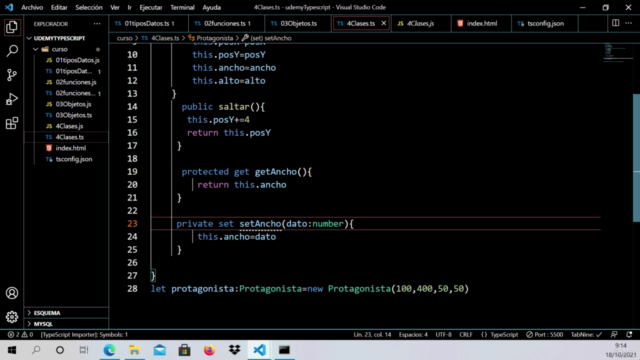Switch to the tsconfig.json tab
Screen dimensions: 640x360
click(545, 23)
